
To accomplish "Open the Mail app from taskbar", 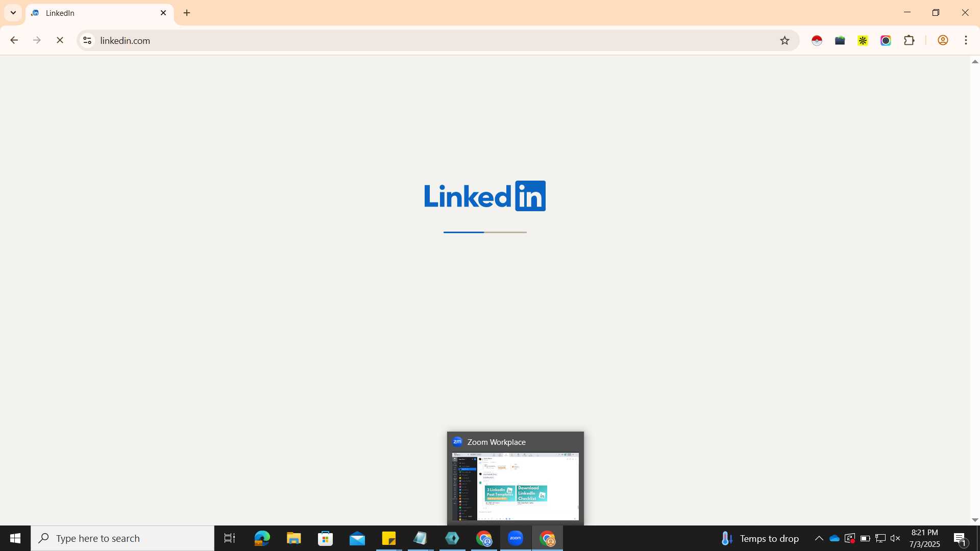I will [357, 538].
